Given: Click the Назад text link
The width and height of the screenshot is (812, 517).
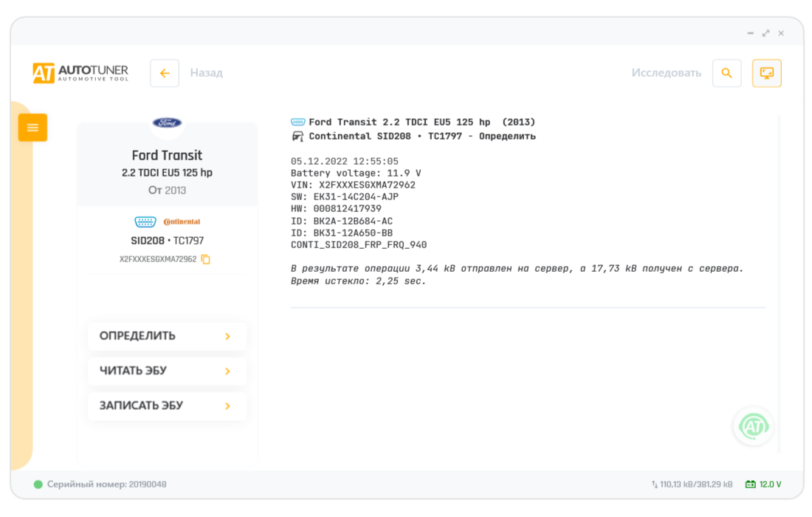Looking at the screenshot, I should pyautogui.click(x=206, y=73).
